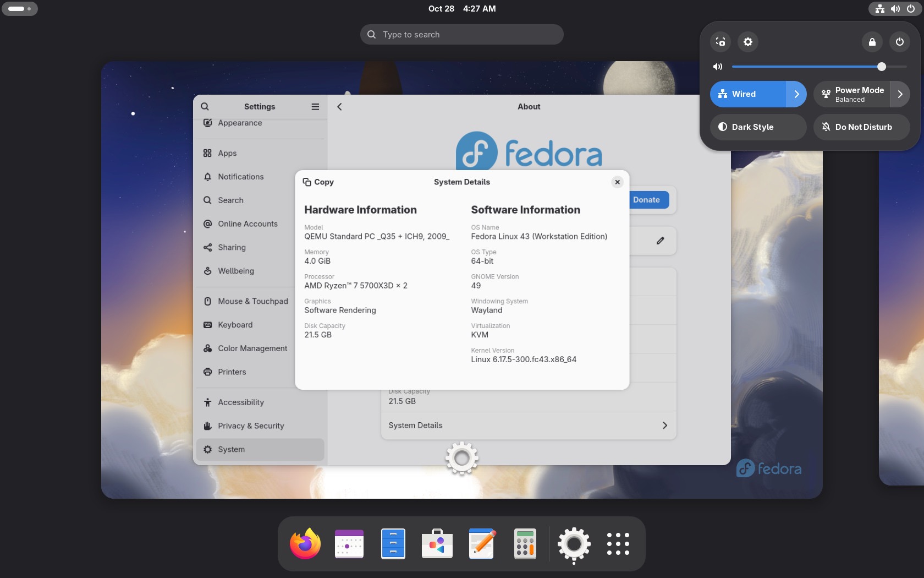924x578 pixels.
Task: Show the app grid from the dock
Action: 618,544
